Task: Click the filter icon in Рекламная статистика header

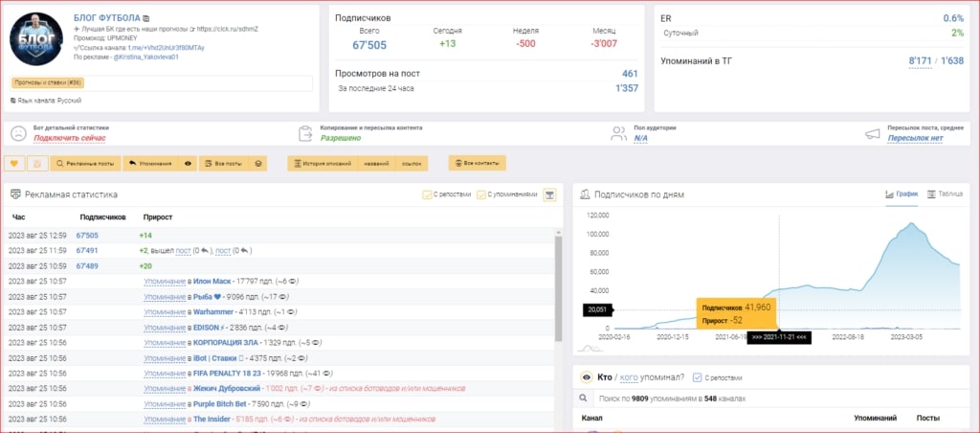Action: [x=549, y=194]
